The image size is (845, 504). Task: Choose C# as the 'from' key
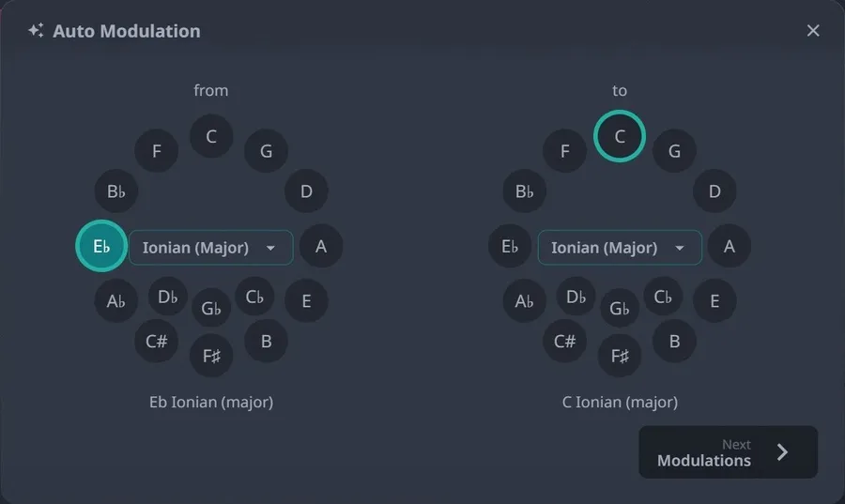156,341
